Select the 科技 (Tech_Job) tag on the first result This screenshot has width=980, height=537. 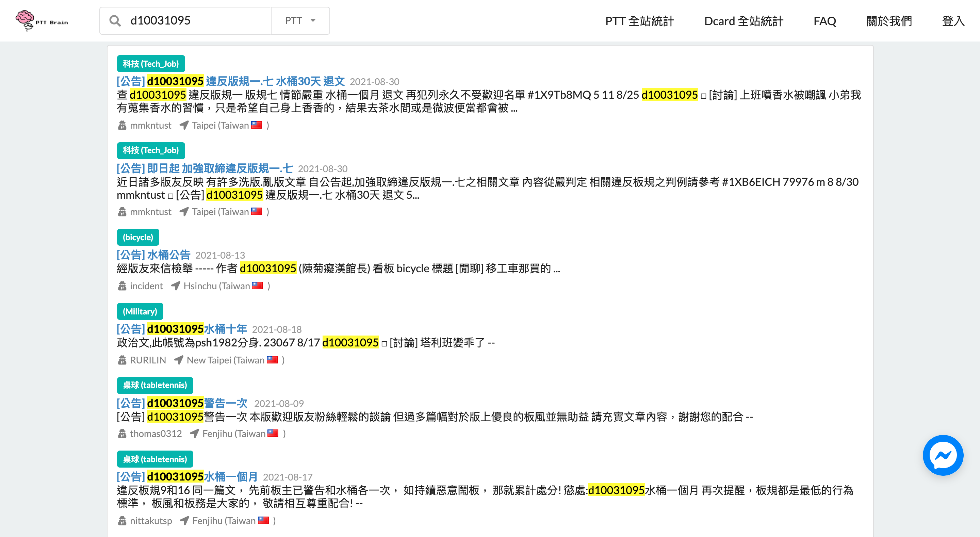[151, 64]
